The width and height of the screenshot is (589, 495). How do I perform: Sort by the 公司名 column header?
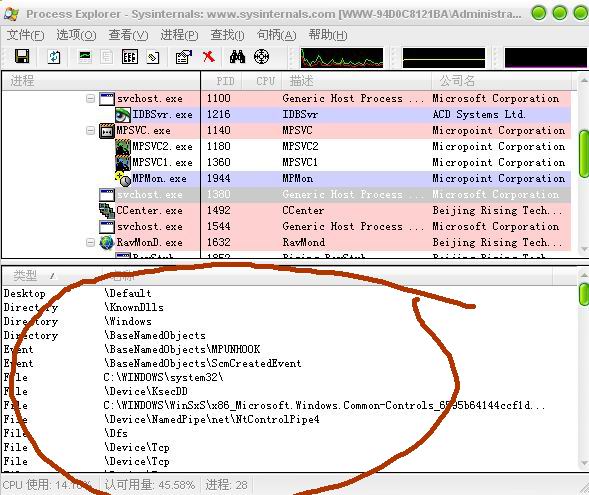click(x=501, y=81)
